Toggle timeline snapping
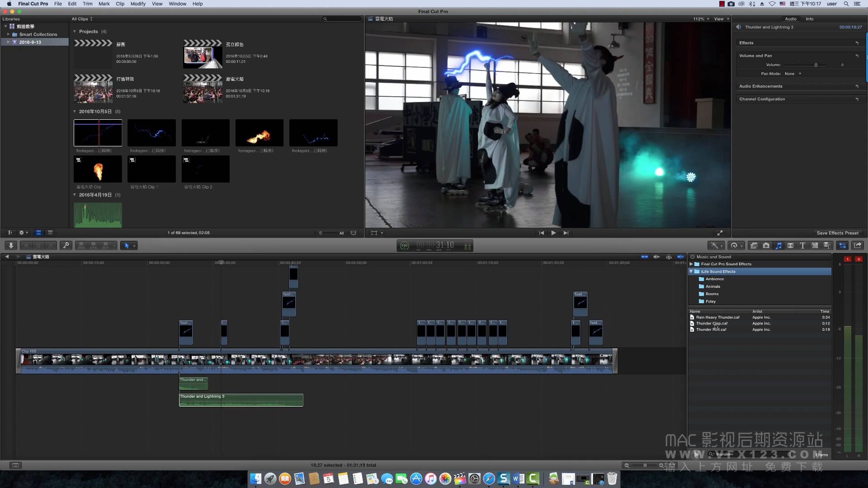This screenshot has width=868, height=488. pyautogui.click(x=680, y=257)
